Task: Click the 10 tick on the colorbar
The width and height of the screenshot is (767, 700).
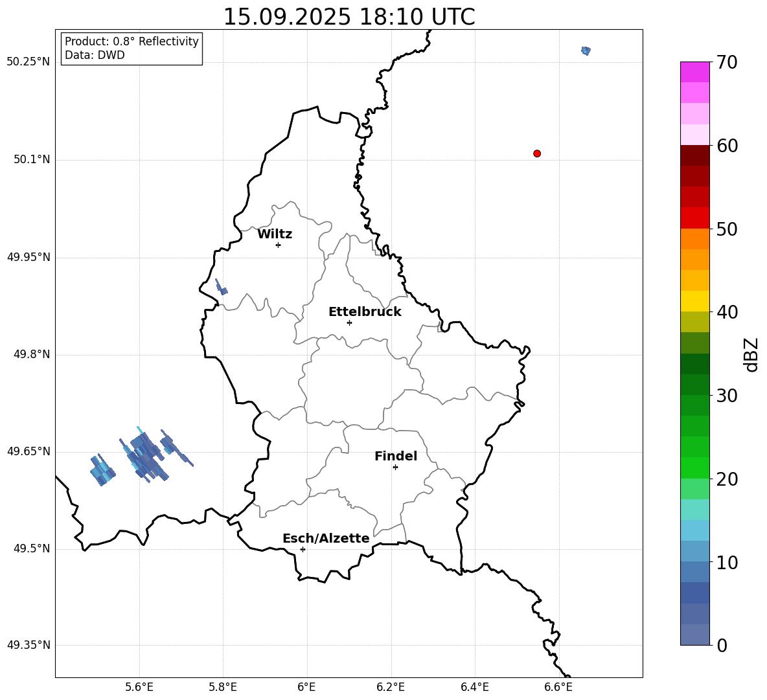Action: (727, 563)
